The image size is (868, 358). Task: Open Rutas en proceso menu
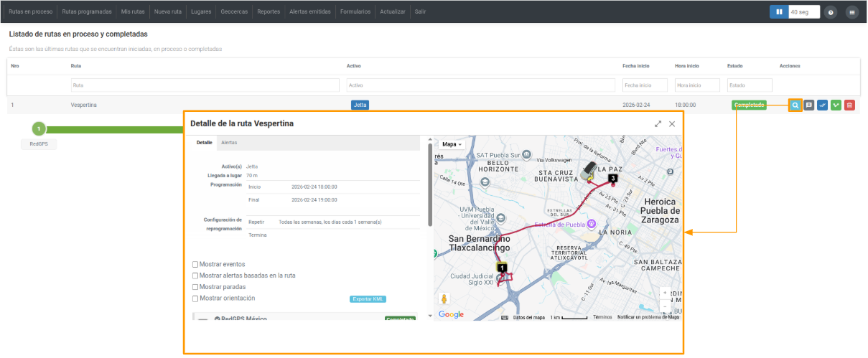coord(31,12)
